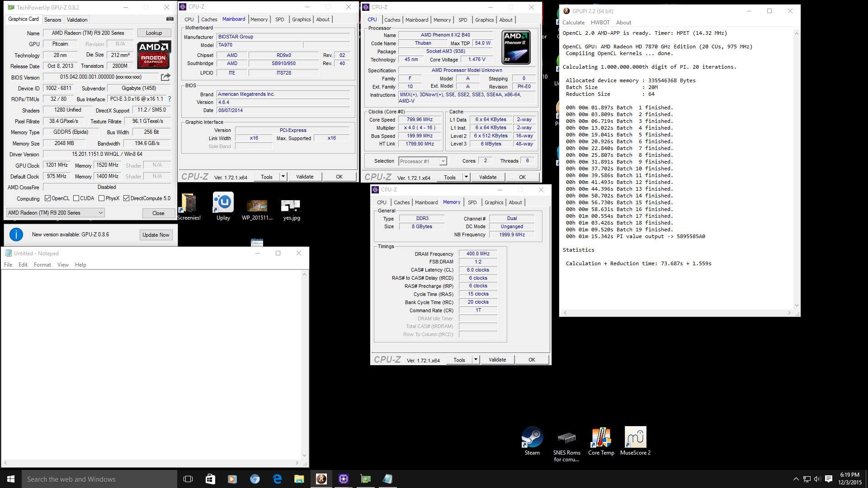Switch to the Sensors tab in GPU-Z
868x488 pixels.
pos(52,20)
